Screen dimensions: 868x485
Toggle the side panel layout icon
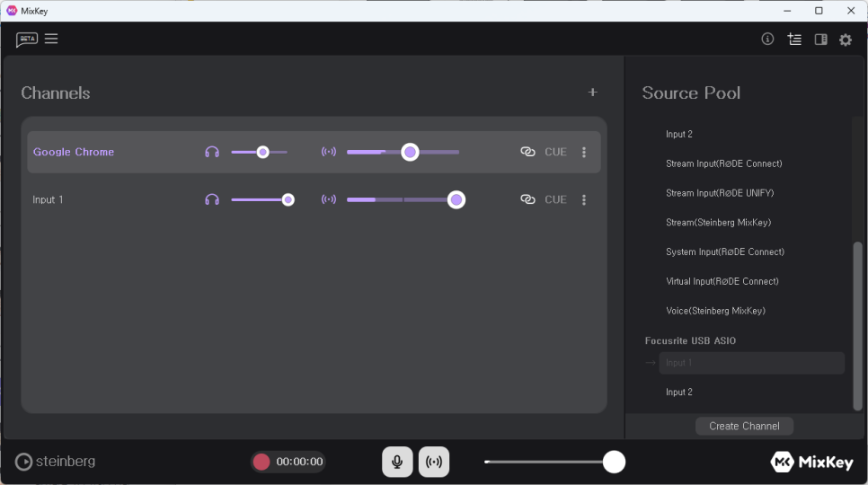(x=821, y=40)
